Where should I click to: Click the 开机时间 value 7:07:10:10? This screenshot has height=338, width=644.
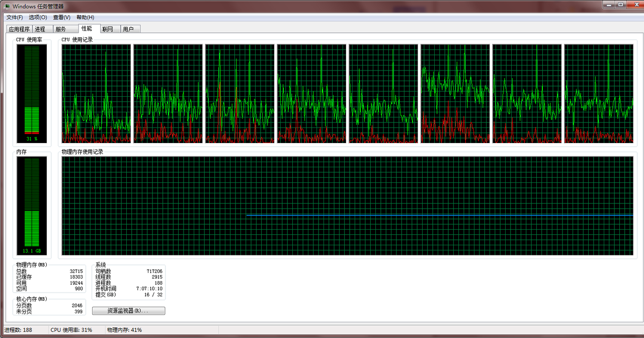tap(149, 289)
